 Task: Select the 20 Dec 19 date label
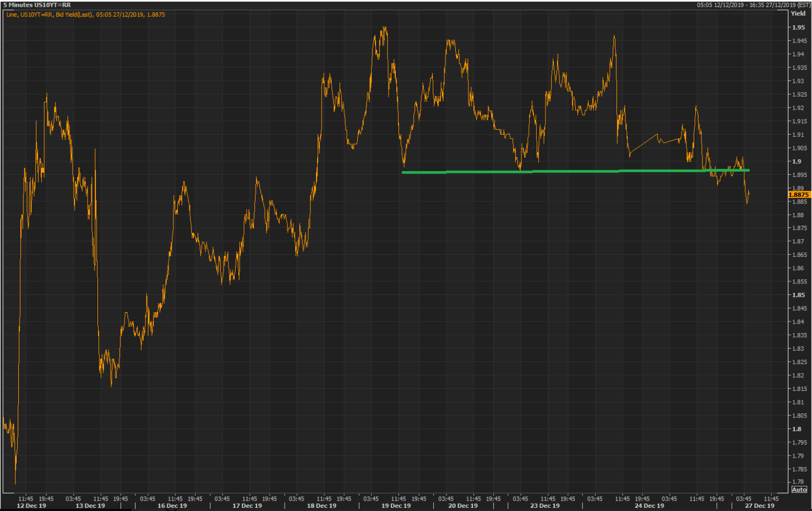(463, 506)
